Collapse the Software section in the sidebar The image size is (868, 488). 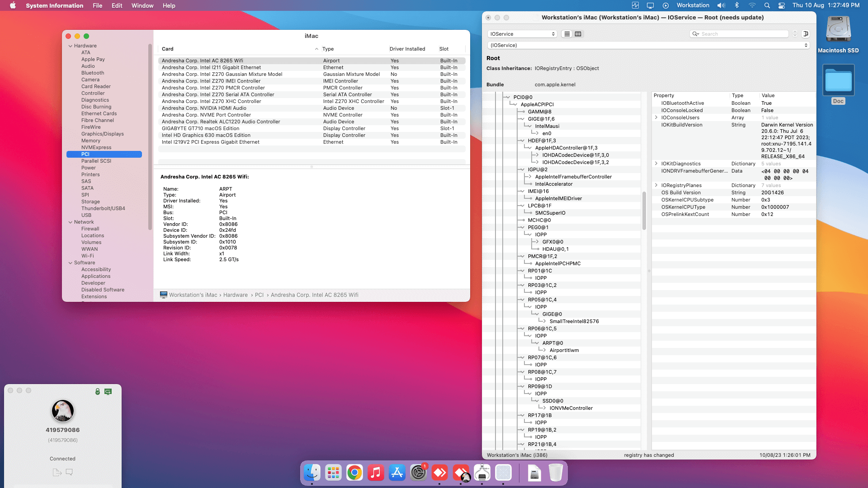71,263
